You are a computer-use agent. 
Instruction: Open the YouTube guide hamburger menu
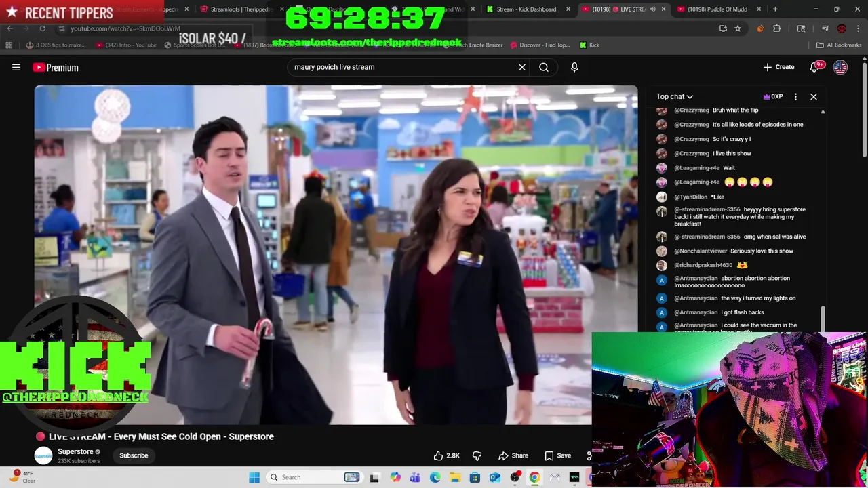pyautogui.click(x=16, y=67)
